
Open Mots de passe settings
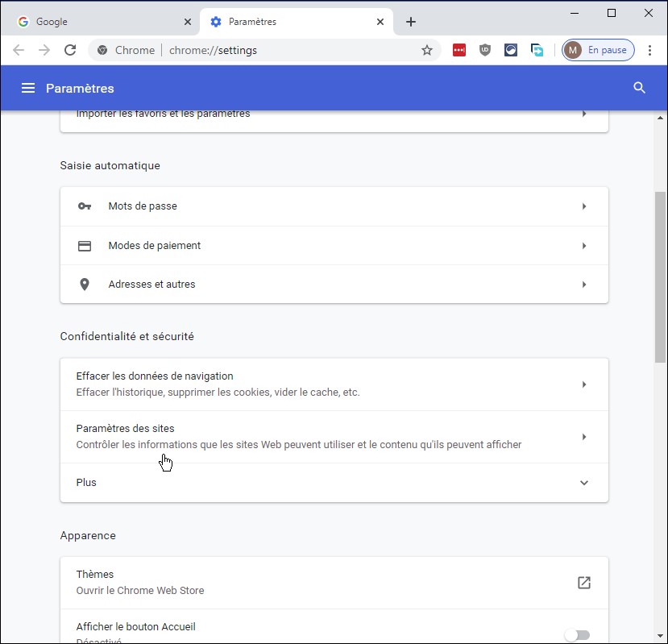point(334,206)
